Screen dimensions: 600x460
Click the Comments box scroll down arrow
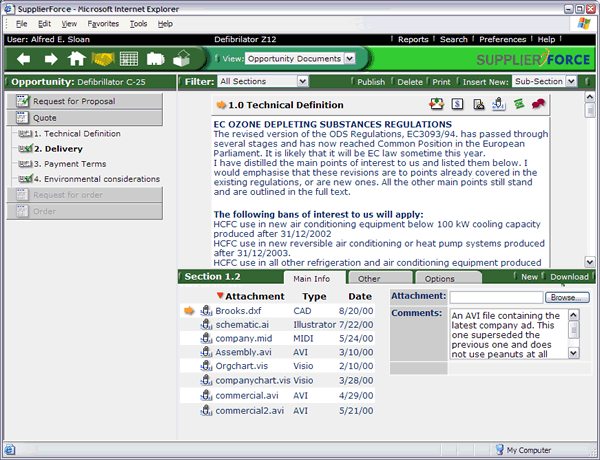(573, 353)
